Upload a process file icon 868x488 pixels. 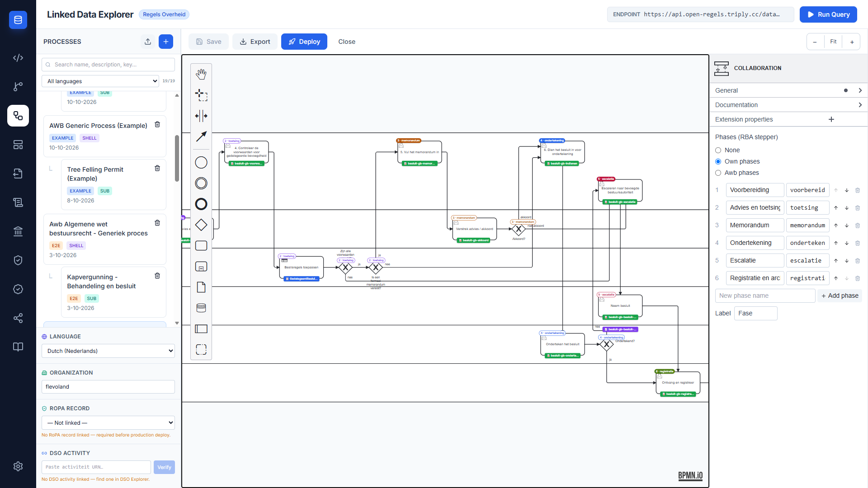pyautogui.click(x=148, y=42)
